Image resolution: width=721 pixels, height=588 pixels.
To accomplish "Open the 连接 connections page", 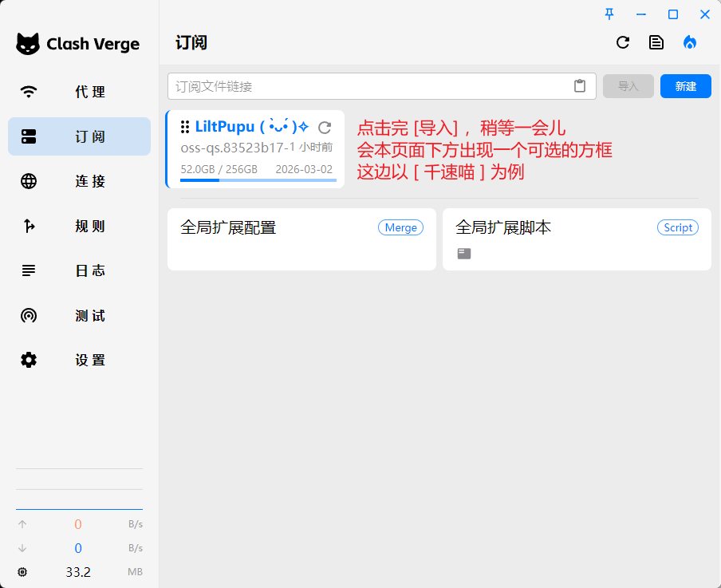I will pos(79,181).
